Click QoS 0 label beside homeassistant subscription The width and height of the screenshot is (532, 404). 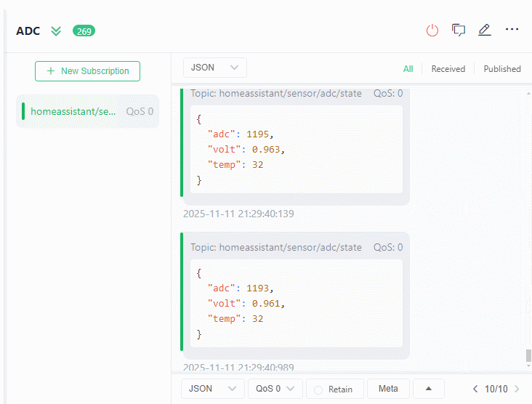pos(140,112)
